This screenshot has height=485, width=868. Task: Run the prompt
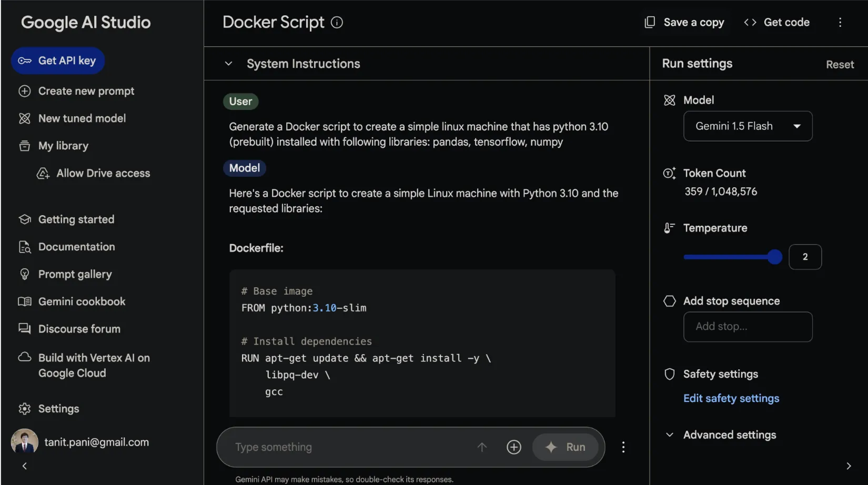(x=566, y=447)
